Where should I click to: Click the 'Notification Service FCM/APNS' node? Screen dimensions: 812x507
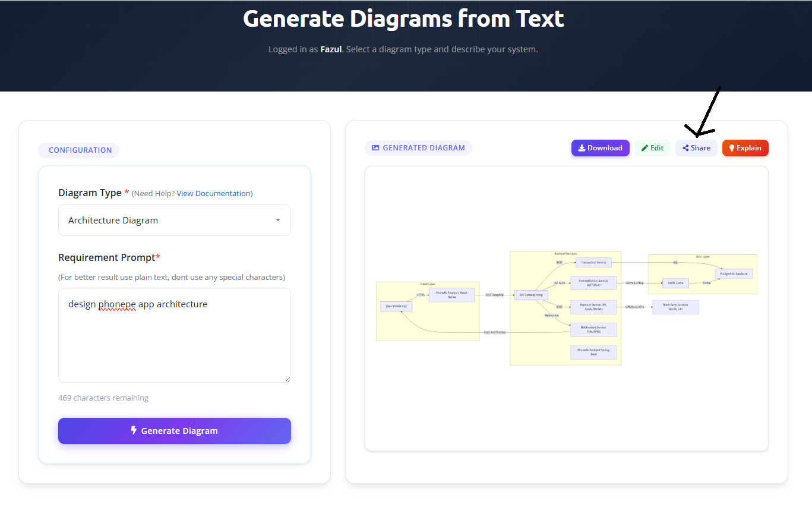593,329
